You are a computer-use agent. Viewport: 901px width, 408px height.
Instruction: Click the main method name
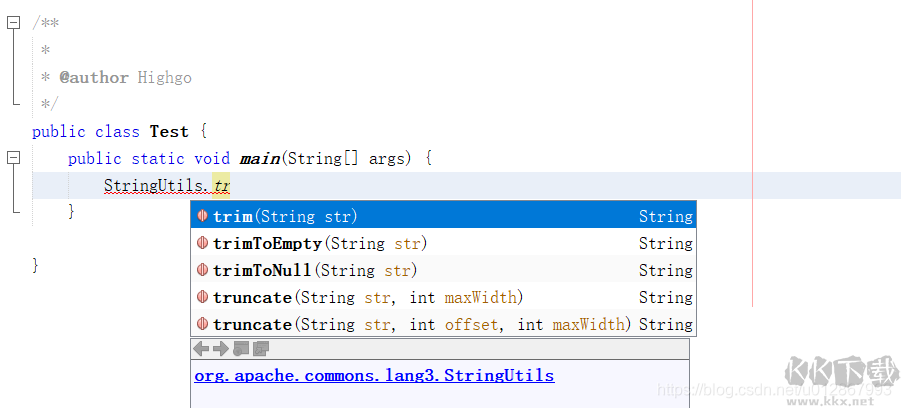(x=259, y=159)
